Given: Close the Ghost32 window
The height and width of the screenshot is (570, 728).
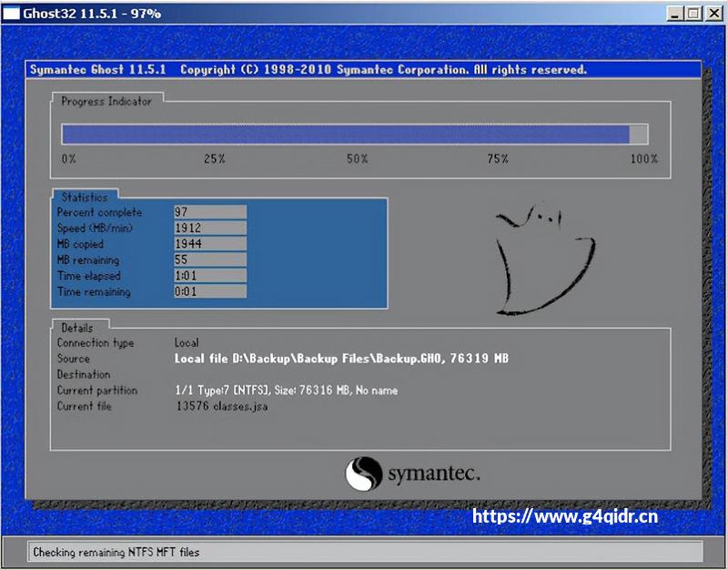Looking at the screenshot, I should click(x=713, y=13).
